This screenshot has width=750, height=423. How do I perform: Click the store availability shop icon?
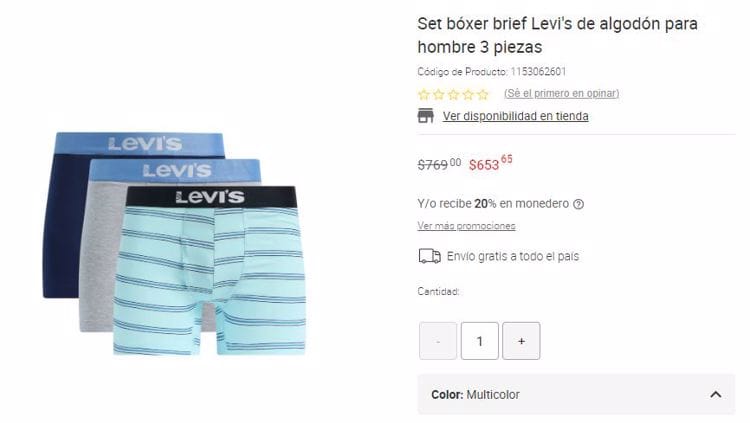click(425, 116)
